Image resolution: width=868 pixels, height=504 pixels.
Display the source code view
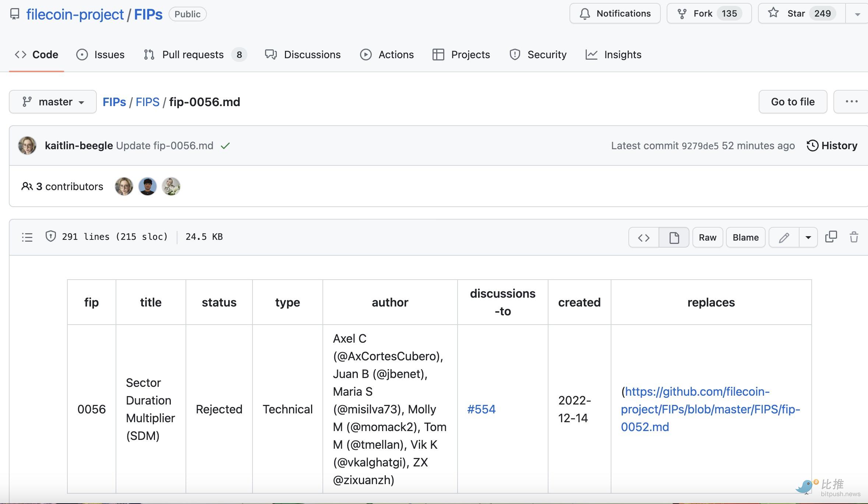[x=644, y=238]
